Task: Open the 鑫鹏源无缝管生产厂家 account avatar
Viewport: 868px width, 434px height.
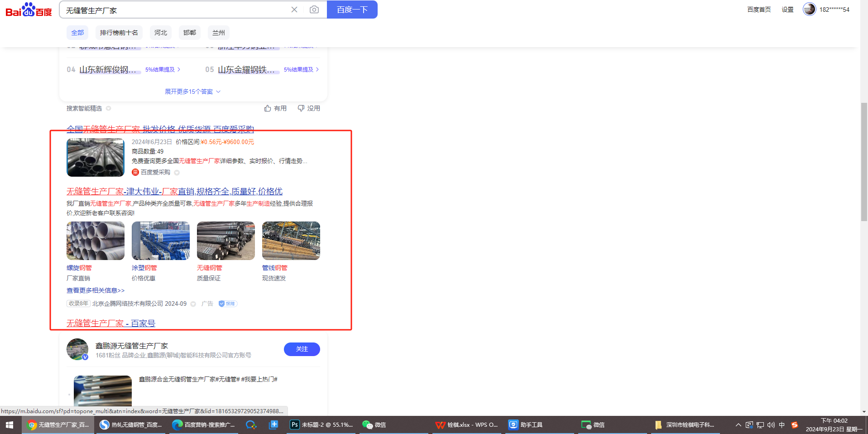Action: tap(77, 349)
